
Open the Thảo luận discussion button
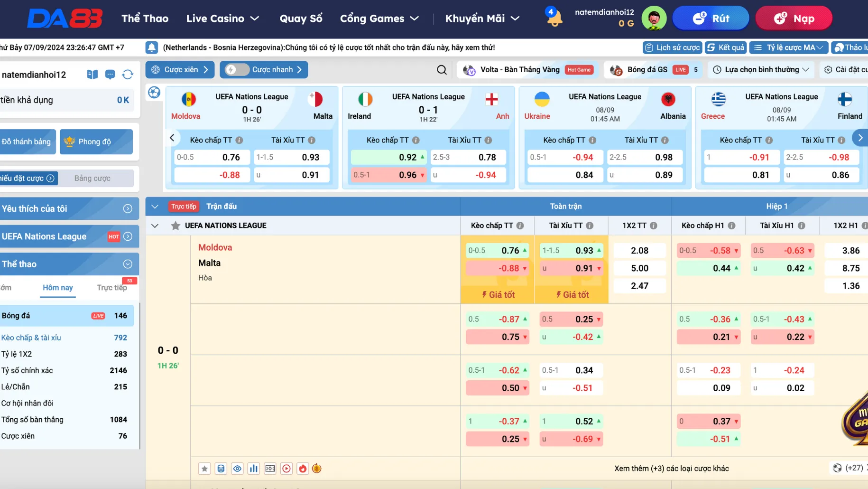point(850,47)
